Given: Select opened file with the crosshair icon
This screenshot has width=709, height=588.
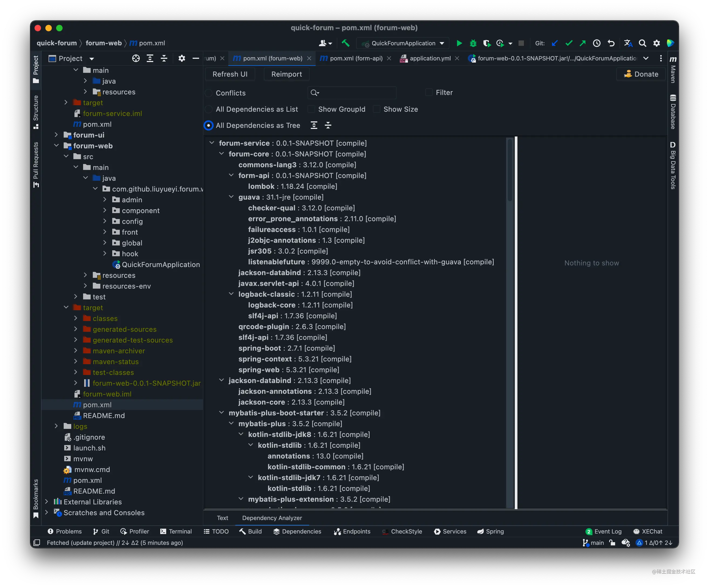Looking at the screenshot, I should pos(136,58).
